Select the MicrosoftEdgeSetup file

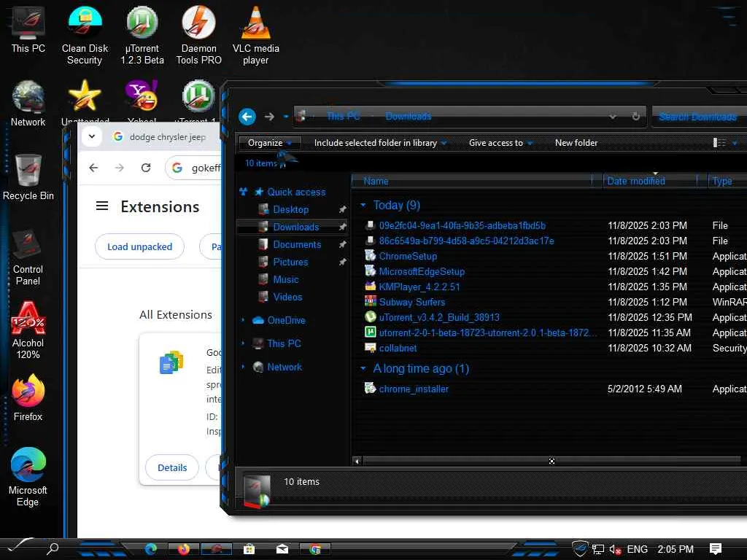coord(422,271)
